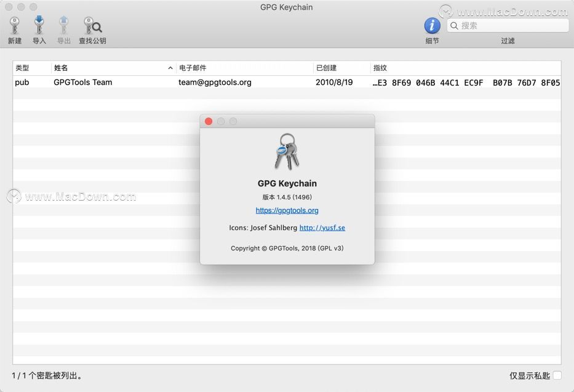The image size is (574, 392).
Task: Sort by 电子邮件 column header
Action: (244, 68)
